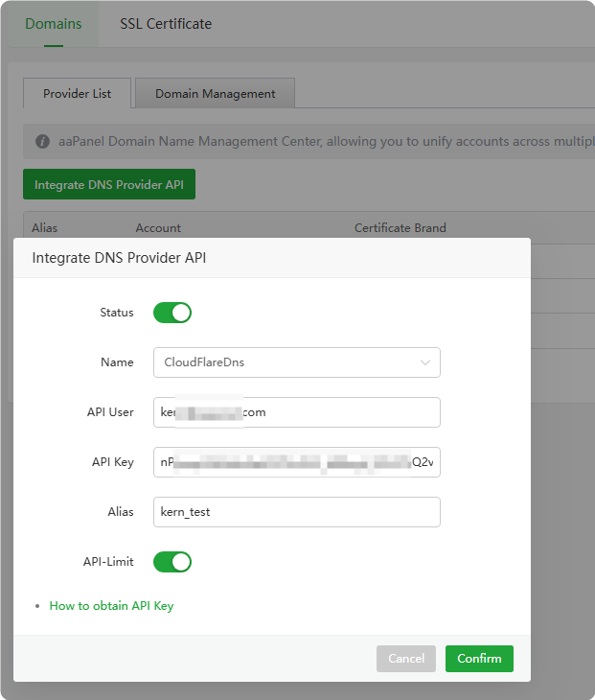Click the Integrate DNS Provider API dialog title
595x700 pixels.
point(119,258)
